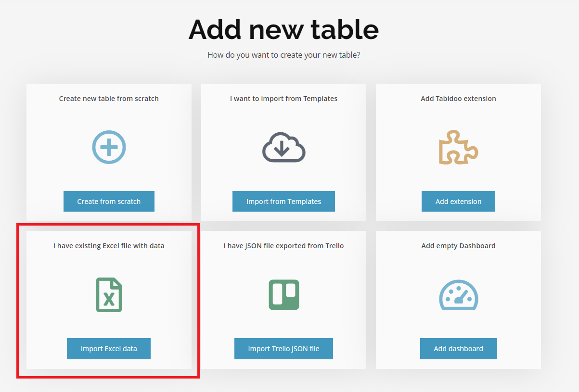
Task: Click the green Excel file icon
Action: pyautogui.click(x=109, y=294)
